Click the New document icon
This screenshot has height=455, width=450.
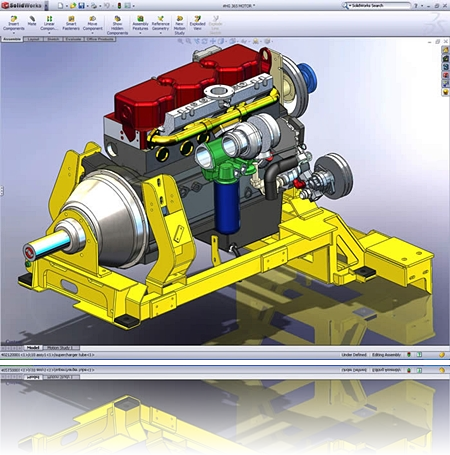(x=60, y=5)
